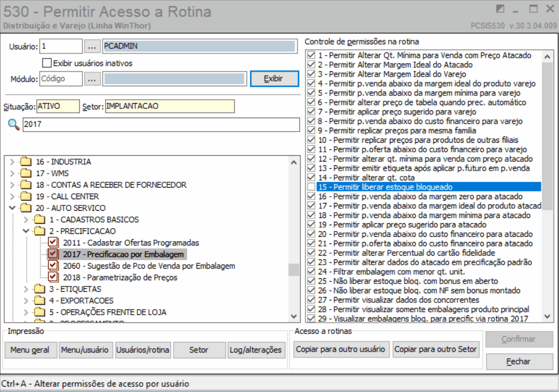Click Usuários/rotina print button
This screenshot has width=559, height=392.
point(143,350)
